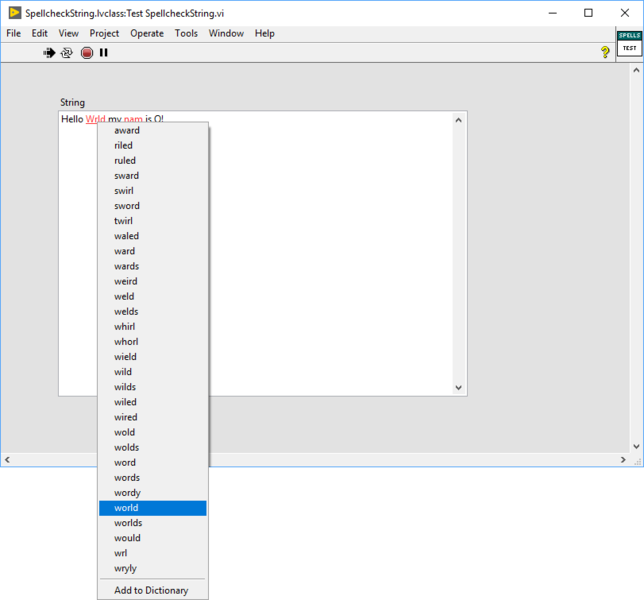644x600 pixels.
Task: Choose the suggestion "wold"
Action: [152, 432]
